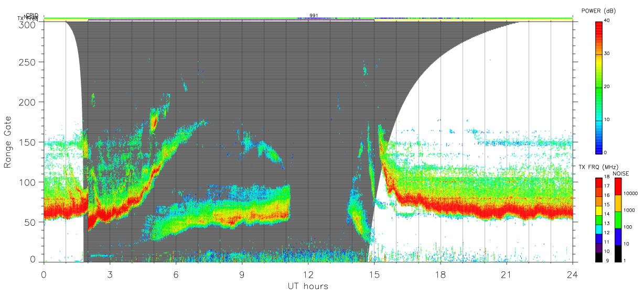Click the 'NOISE' legend title on the right

[x=621, y=173]
